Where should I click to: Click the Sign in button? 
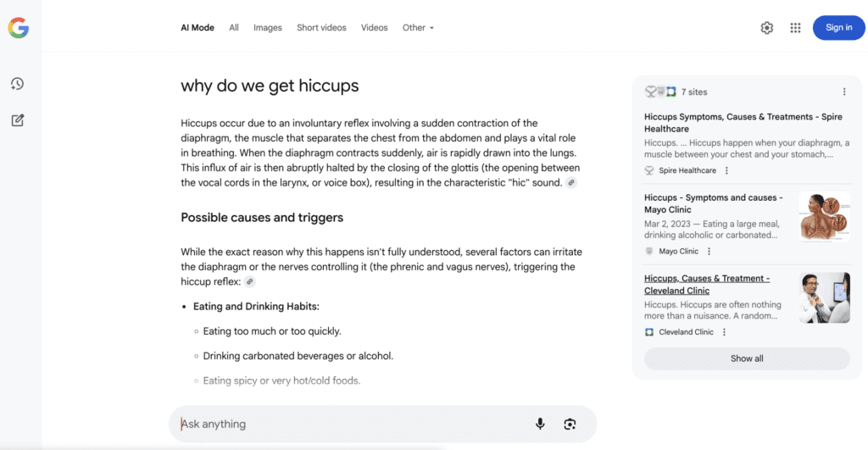click(x=838, y=28)
